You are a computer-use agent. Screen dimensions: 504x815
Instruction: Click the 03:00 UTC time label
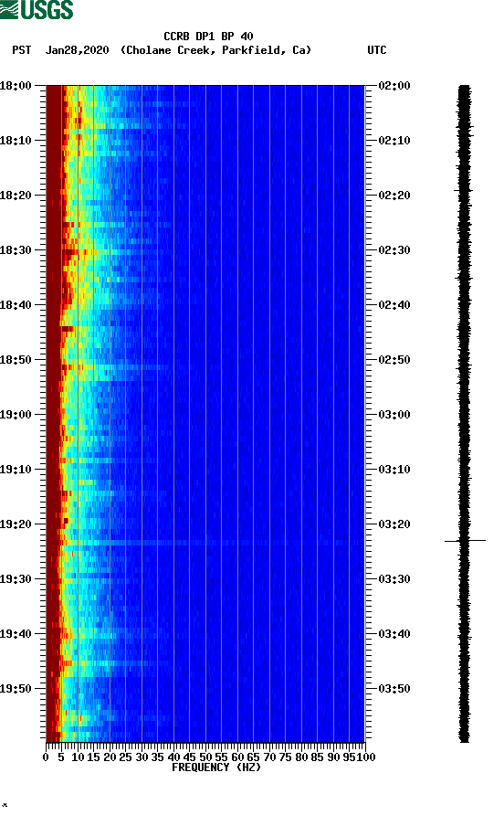(x=394, y=415)
